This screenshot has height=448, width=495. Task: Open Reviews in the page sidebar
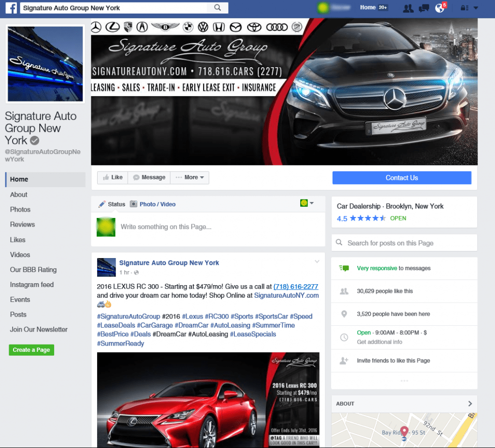point(22,224)
